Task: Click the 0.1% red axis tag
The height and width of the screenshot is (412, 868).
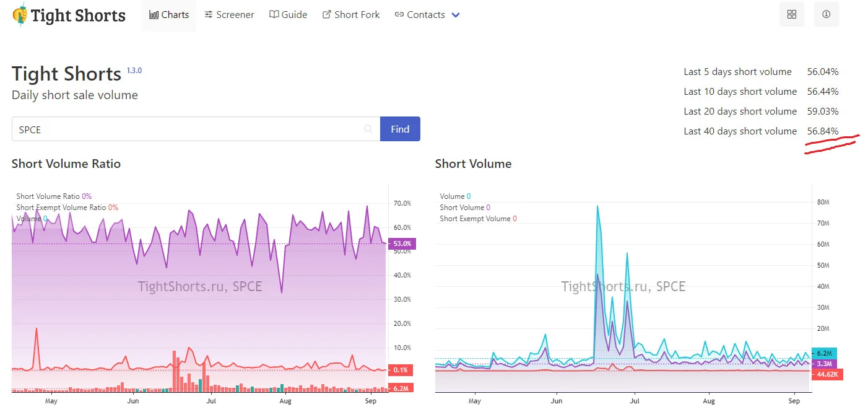Action: click(x=401, y=370)
